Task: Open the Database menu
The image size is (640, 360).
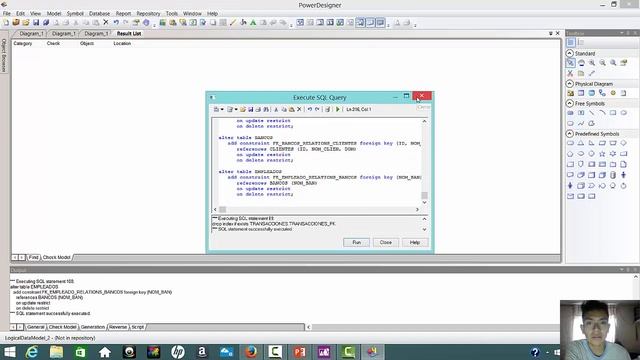Action: [x=99, y=13]
